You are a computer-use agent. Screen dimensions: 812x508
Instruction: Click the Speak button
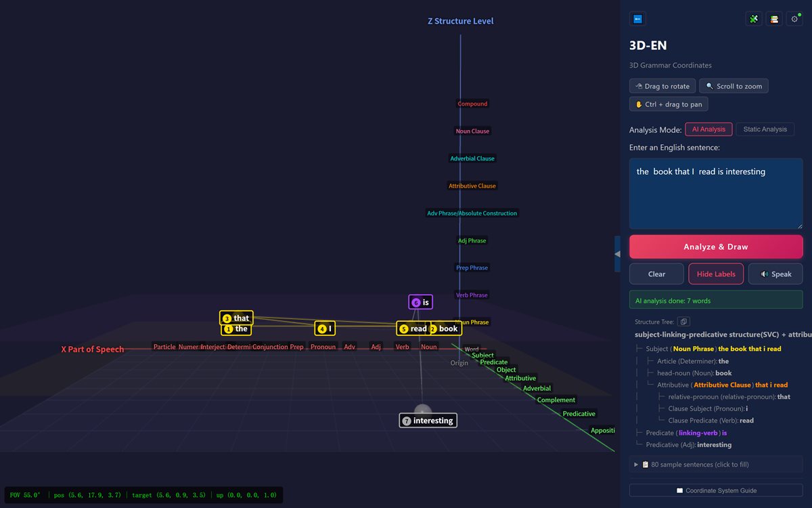point(775,274)
